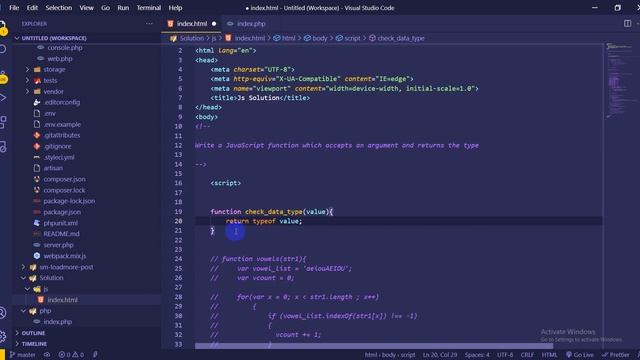Screen dimensions: 640x360
Task: Open the Run and Debug view icon
Action: [2, 98]
